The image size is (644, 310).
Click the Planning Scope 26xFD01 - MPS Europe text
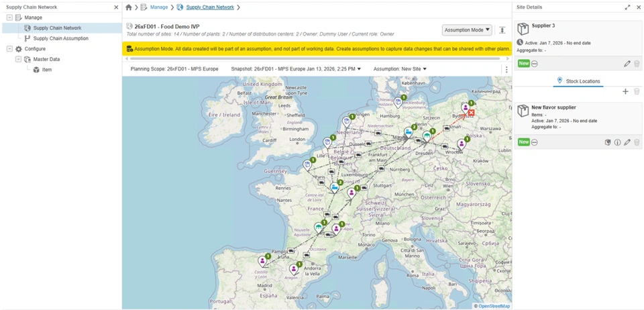pos(174,69)
